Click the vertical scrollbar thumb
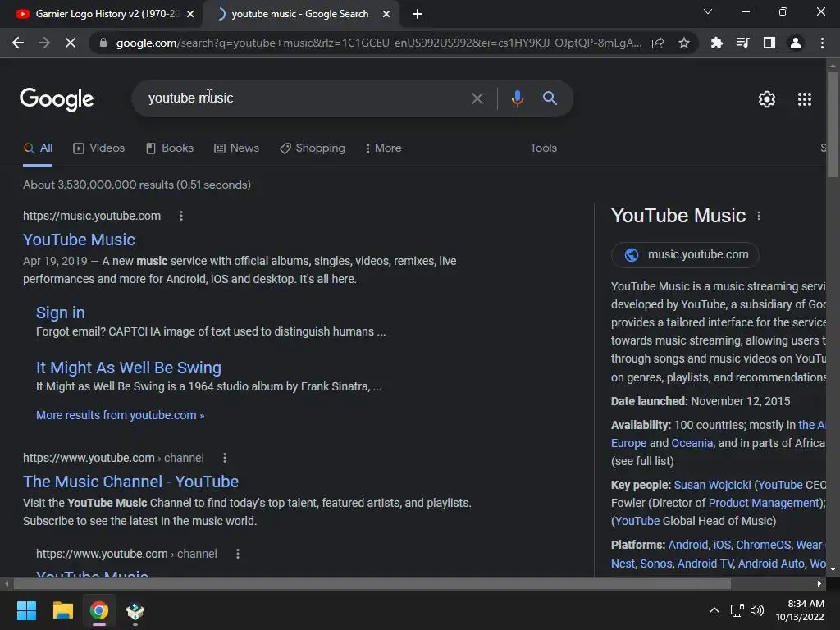The width and height of the screenshot is (840, 630). click(833, 125)
